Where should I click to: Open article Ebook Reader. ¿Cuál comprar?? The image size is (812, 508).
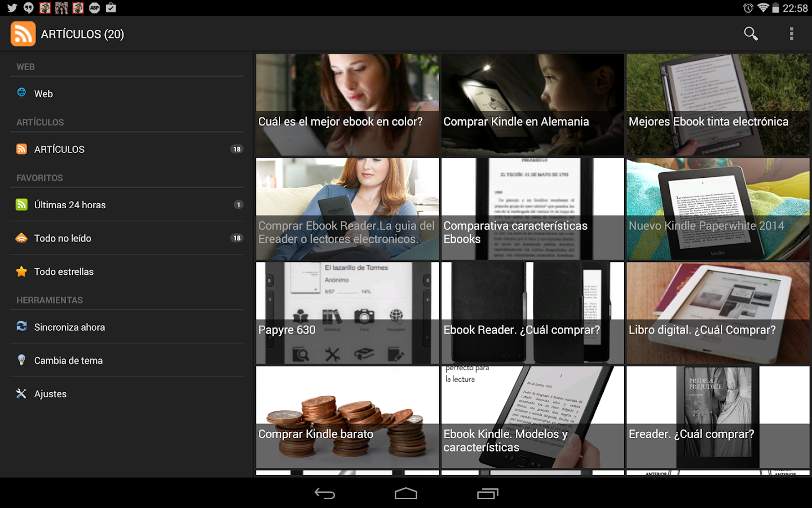point(533,313)
